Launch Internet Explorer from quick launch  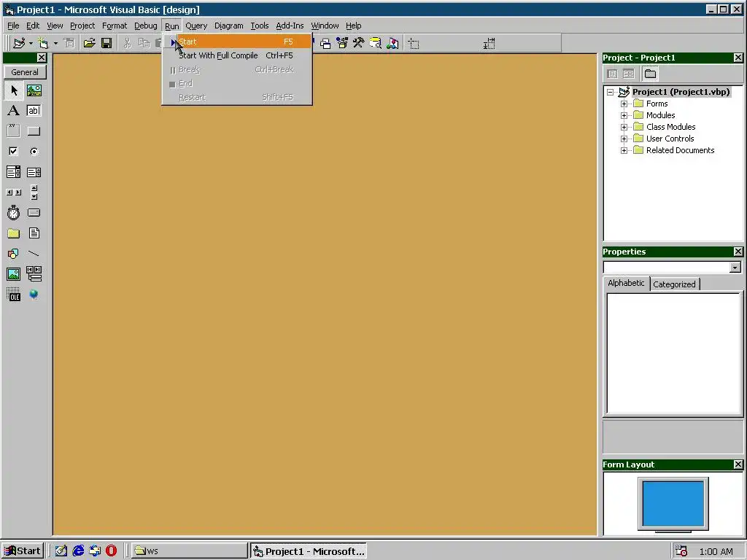[78, 551]
